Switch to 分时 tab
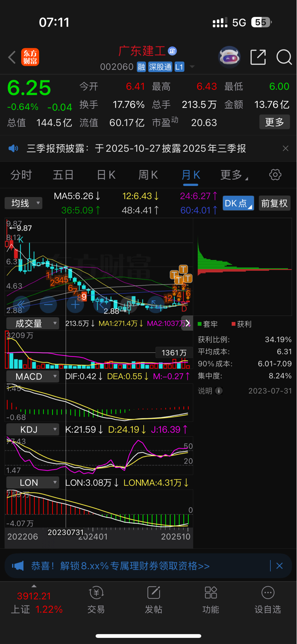 pos(21,175)
